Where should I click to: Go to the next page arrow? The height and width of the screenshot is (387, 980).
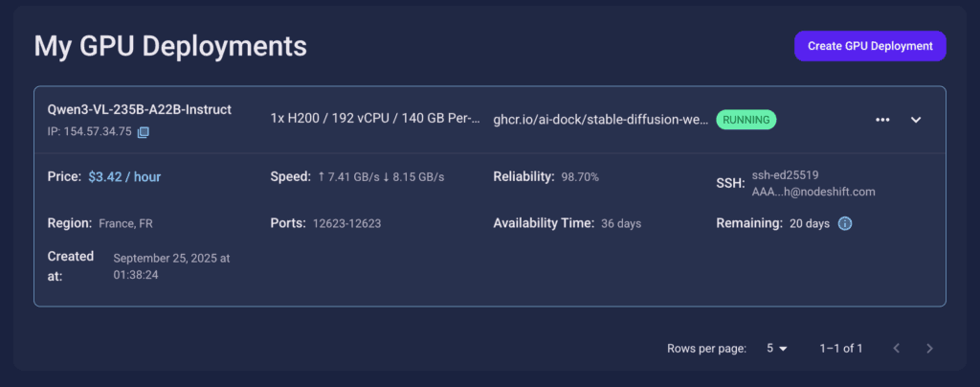[x=929, y=348]
